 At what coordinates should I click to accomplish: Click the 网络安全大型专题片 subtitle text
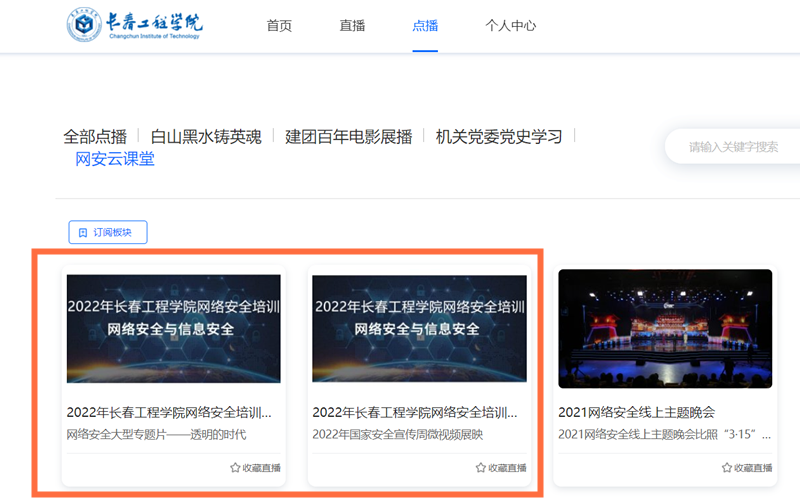point(156,435)
